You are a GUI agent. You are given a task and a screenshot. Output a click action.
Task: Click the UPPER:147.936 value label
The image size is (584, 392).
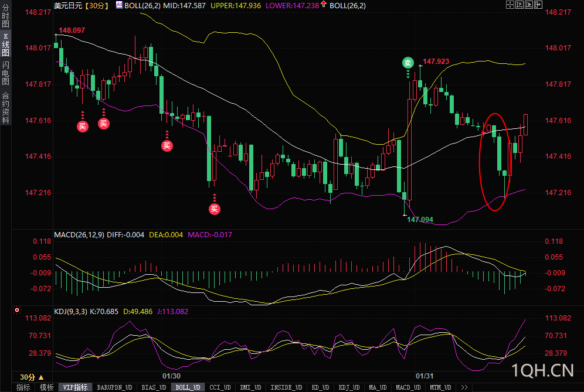pos(236,6)
